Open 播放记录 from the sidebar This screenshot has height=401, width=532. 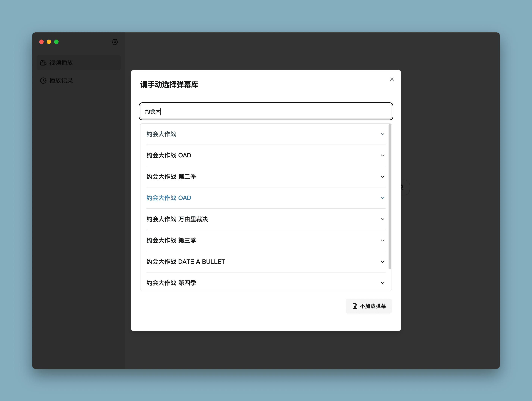(61, 81)
